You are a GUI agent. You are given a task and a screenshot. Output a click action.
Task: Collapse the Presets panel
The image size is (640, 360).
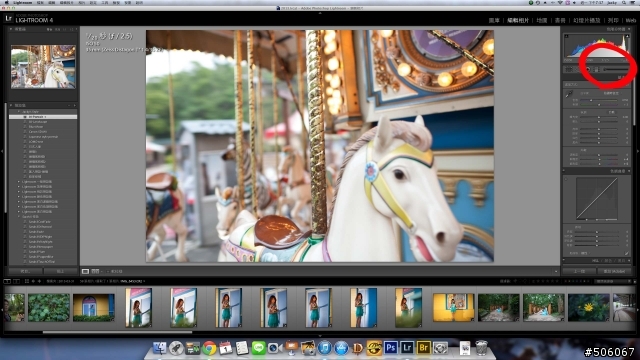[x=11, y=105]
